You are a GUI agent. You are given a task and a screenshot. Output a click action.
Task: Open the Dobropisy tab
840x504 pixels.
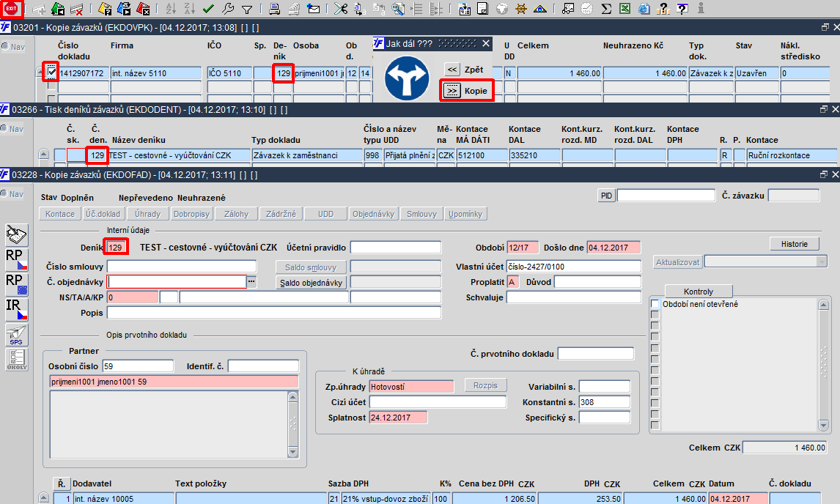pyautogui.click(x=191, y=214)
